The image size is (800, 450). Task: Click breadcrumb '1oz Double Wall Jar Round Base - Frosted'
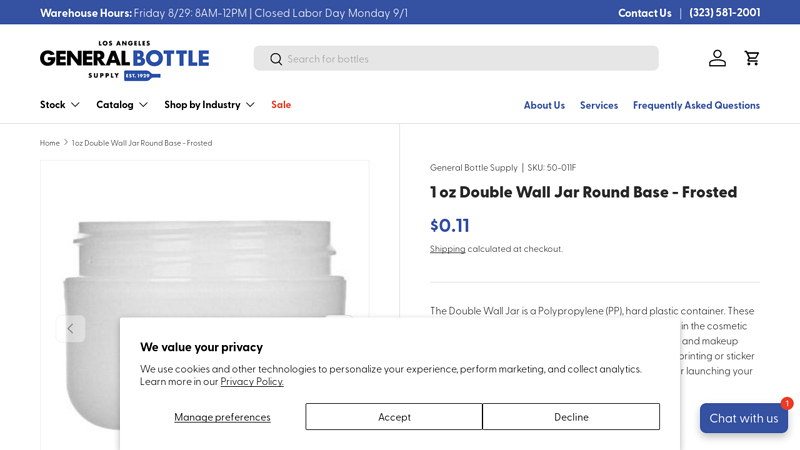[142, 143]
